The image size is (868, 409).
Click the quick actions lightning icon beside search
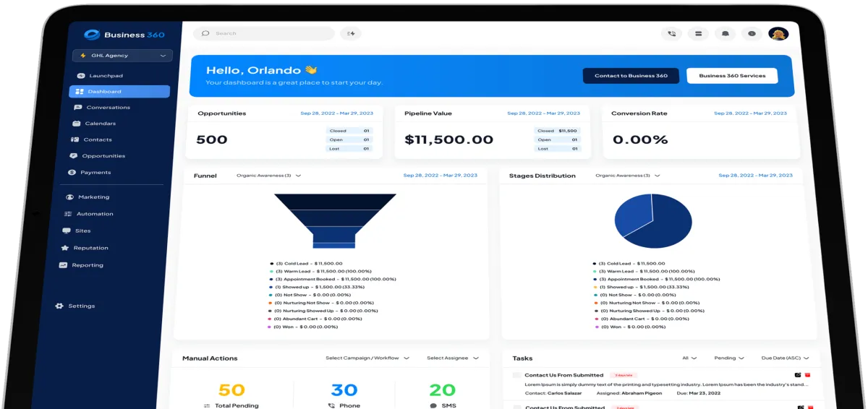point(351,33)
